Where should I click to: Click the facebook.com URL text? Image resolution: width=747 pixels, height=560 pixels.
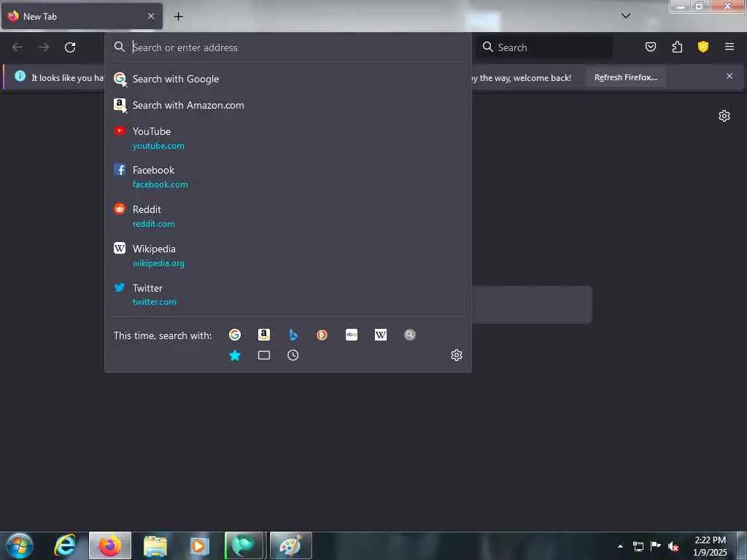tap(160, 184)
